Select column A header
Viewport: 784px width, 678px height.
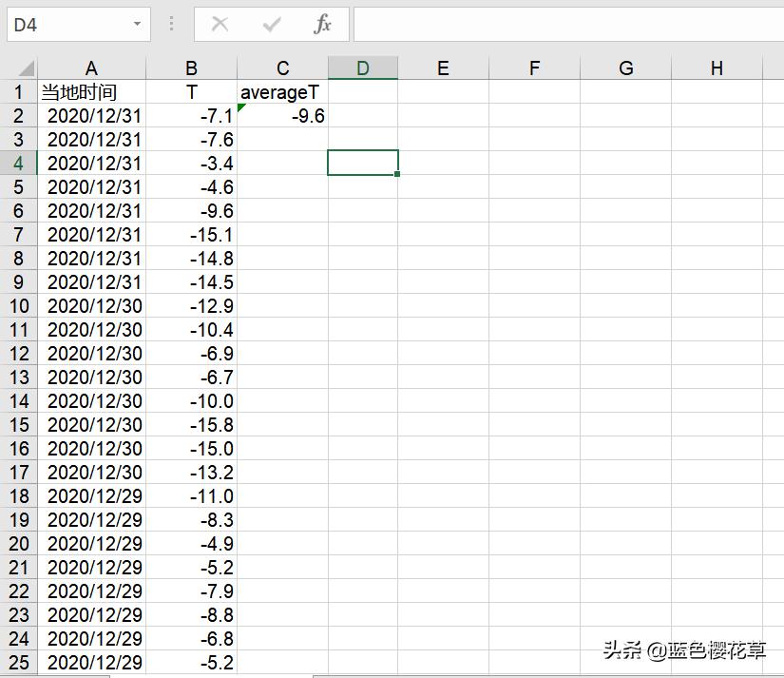91,68
